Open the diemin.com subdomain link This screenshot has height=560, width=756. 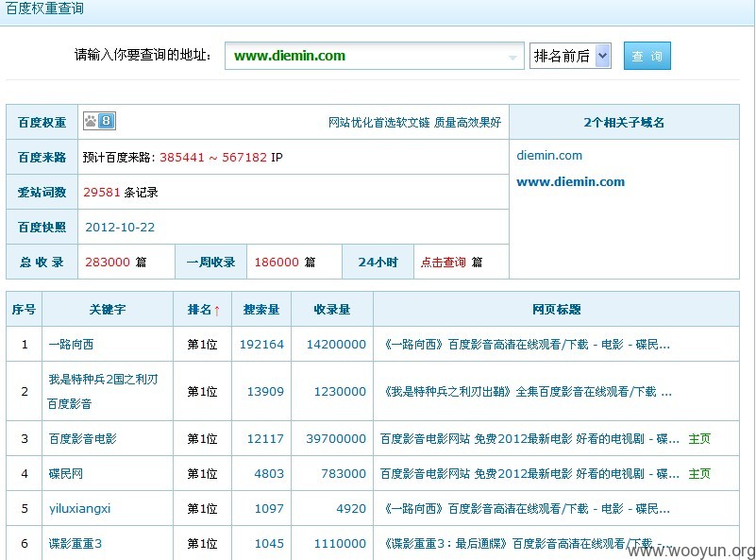tap(549, 155)
